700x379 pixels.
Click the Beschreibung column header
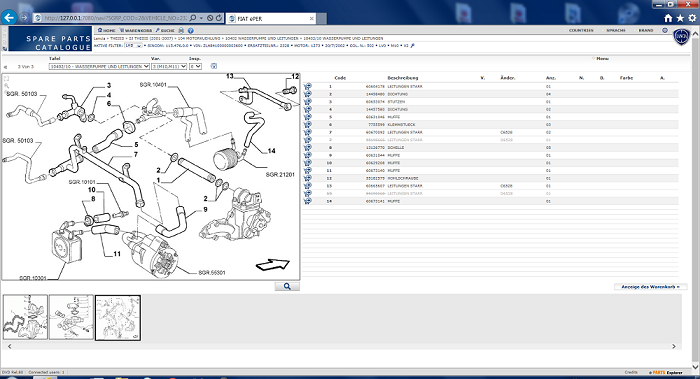tap(403, 78)
